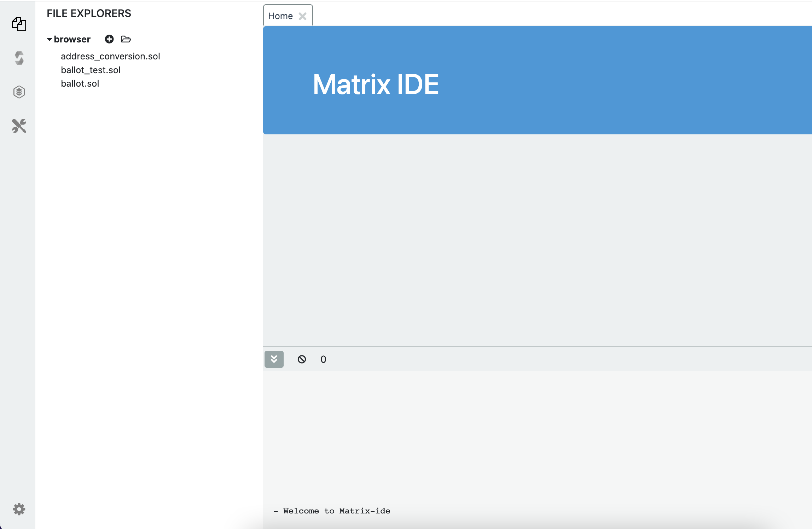Screen dimensions: 812x529
Task: Open the Deploy and run sidebar icon
Action: [x=19, y=92]
